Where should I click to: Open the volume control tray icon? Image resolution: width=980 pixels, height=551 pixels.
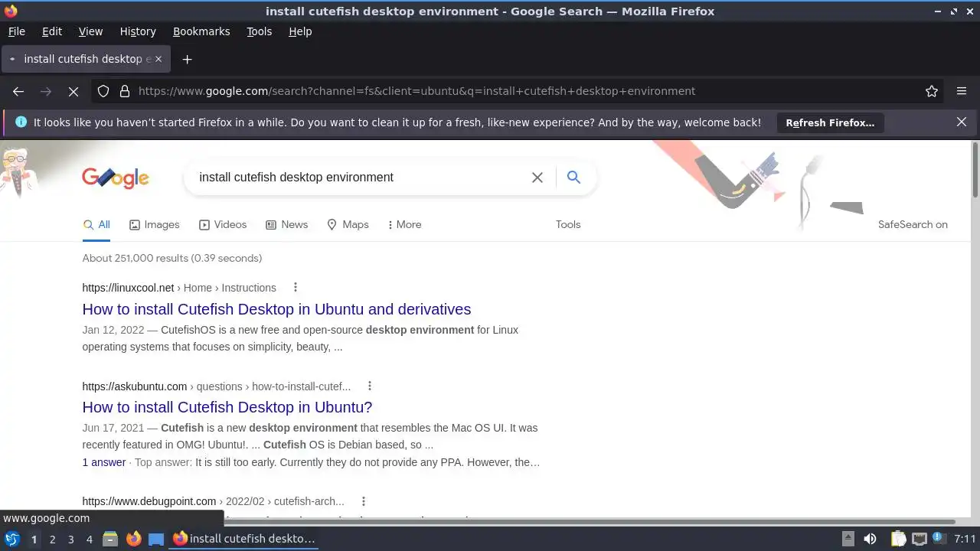pos(870,539)
